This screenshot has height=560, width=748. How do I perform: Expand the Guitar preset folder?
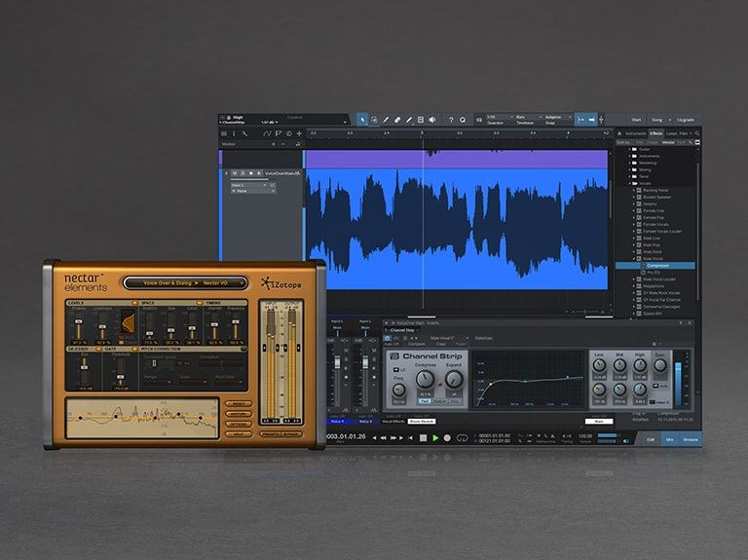[629, 149]
